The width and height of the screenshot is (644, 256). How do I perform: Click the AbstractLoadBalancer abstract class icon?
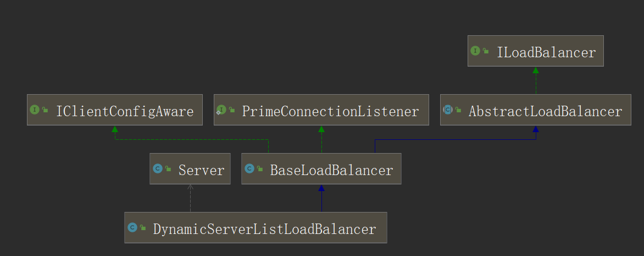(x=448, y=110)
